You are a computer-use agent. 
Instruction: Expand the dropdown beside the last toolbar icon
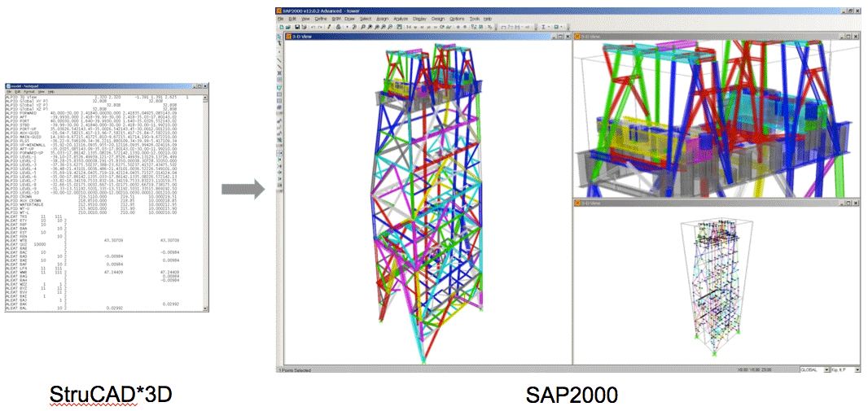(561, 27)
